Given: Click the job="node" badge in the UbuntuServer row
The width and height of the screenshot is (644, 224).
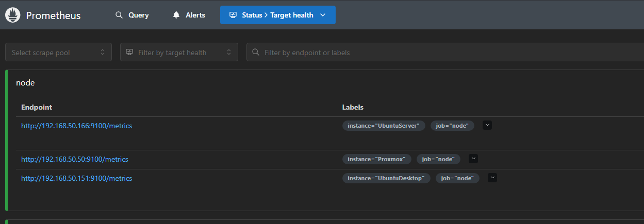Looking at the screenshot, I should point(453,126).
